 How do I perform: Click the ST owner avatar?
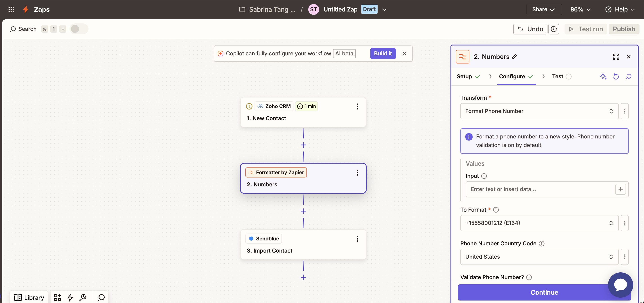(313, 9)
